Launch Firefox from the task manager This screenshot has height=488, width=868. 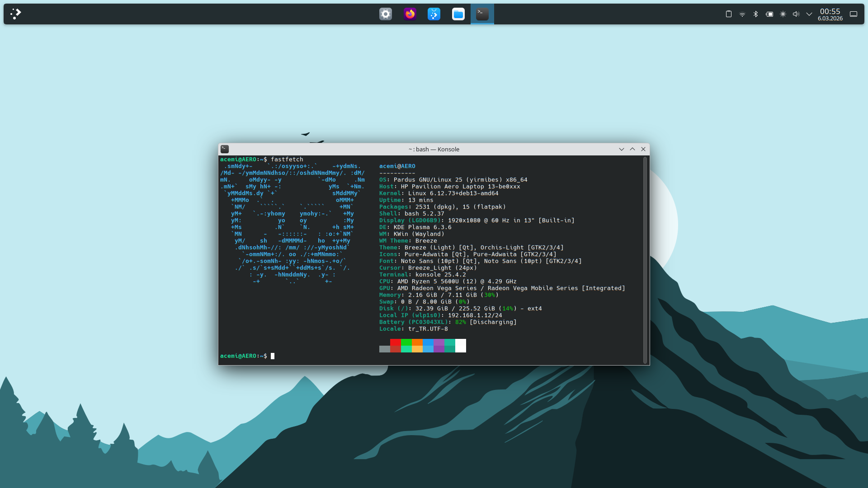[x=410, y=14]
